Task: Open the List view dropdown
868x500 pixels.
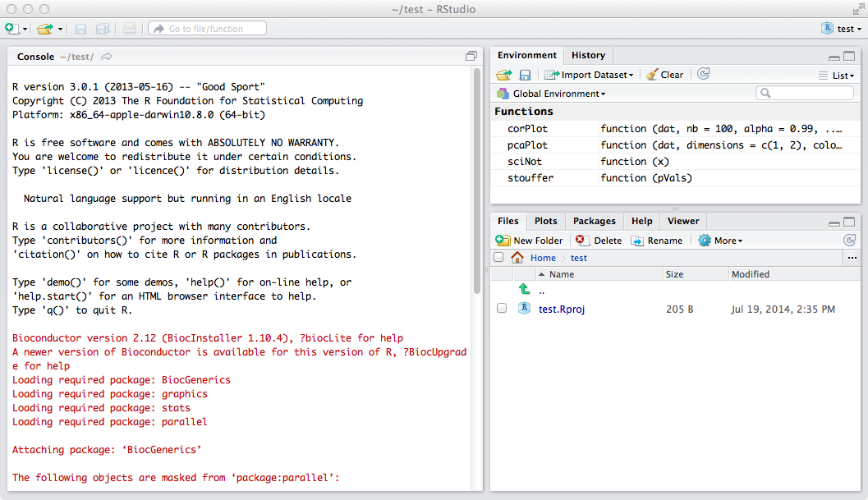Action: (x=836, y=76)
